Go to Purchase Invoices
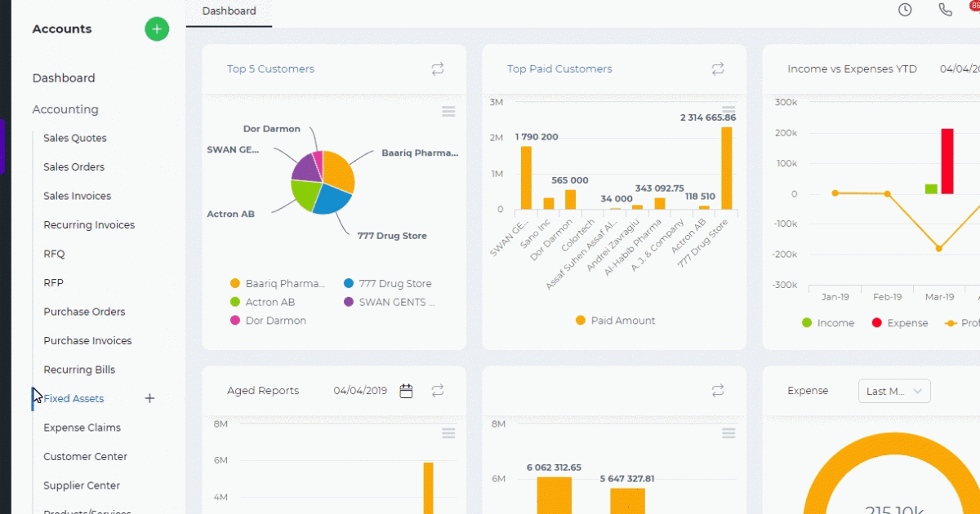The height and width of the screenshot is (514, 980). coord(87,341)
